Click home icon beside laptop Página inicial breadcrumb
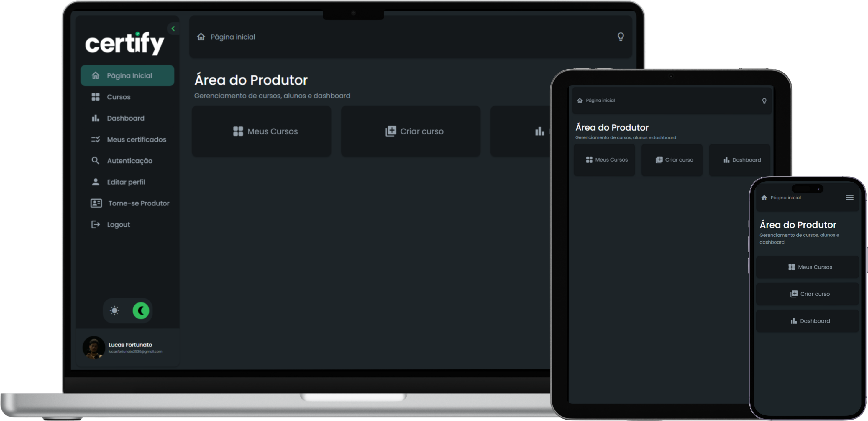This screenshot has width=868, height=421. 201,37
